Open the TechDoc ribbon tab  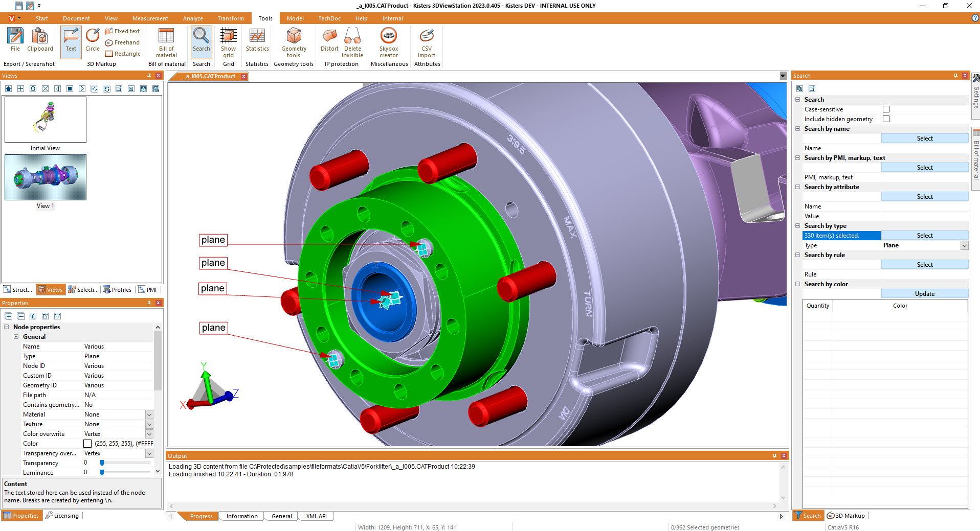click(329, 18)
